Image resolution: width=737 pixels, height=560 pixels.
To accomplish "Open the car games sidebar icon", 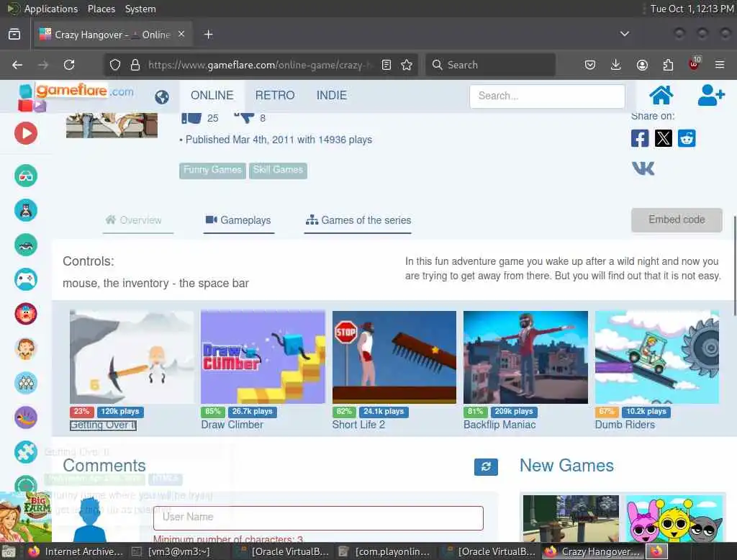I will 26,245.
